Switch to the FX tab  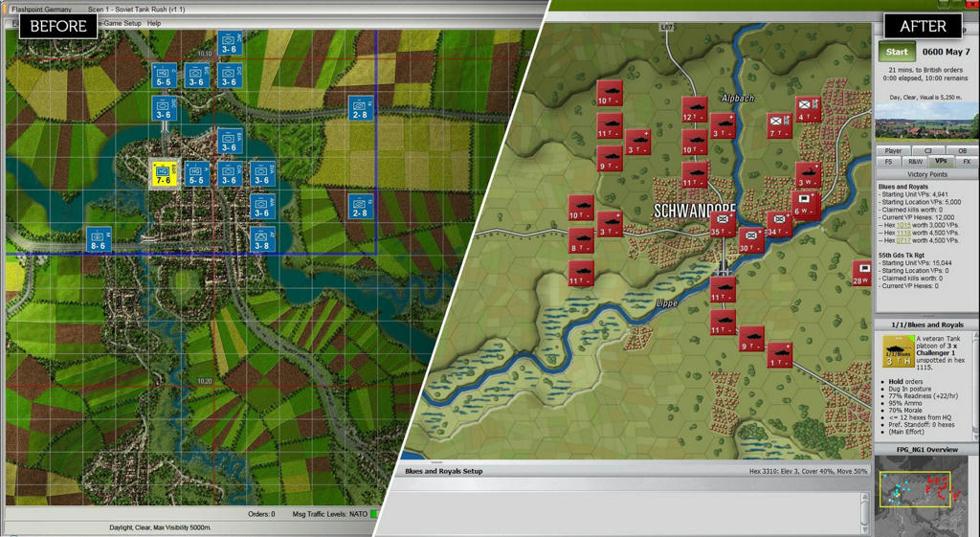tap(967, 161)
